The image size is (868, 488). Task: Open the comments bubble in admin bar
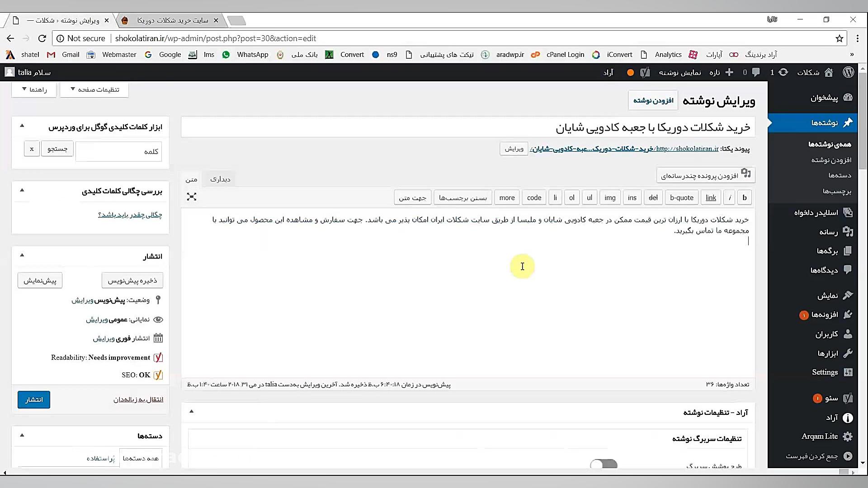(756, 72)
